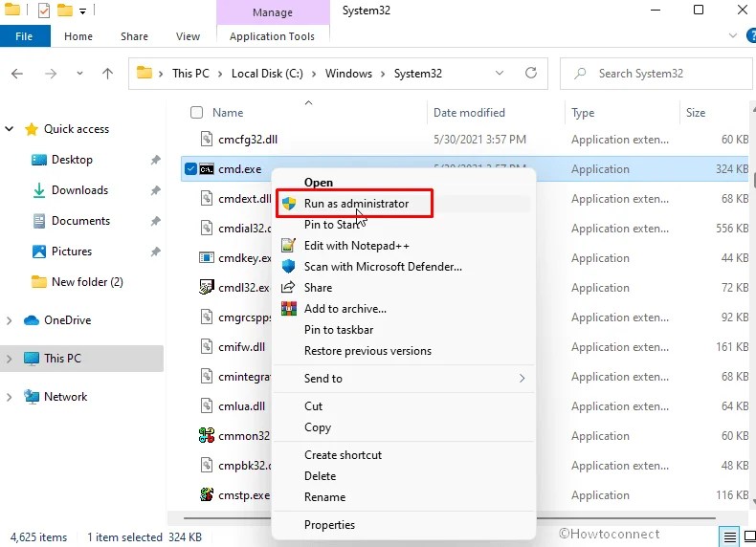Open Properties from the context menu
Viewport: 756px width, 547px height.
click(x=329, y=525)
